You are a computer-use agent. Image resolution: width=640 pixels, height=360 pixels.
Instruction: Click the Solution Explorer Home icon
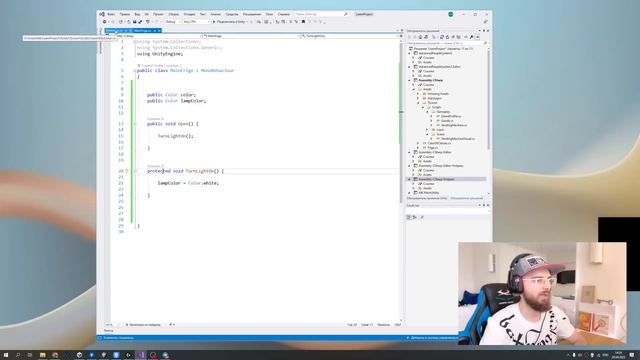click(420, 37)
